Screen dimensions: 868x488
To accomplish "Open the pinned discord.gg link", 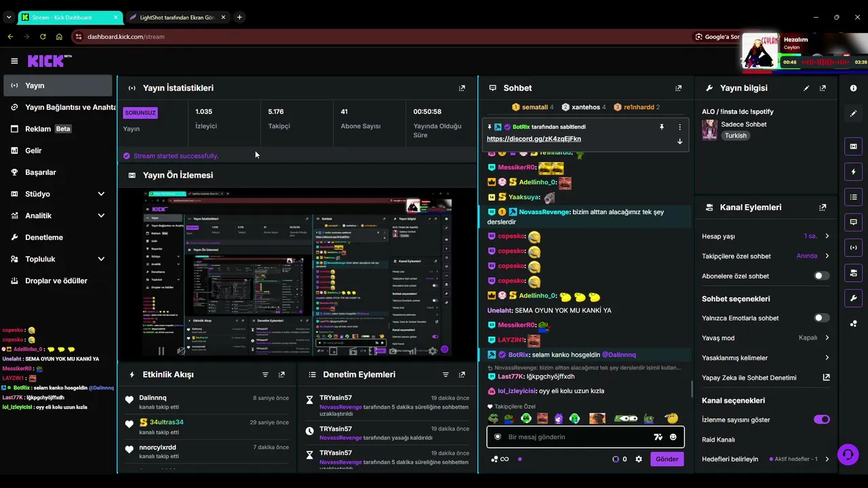I will [534, 139].
